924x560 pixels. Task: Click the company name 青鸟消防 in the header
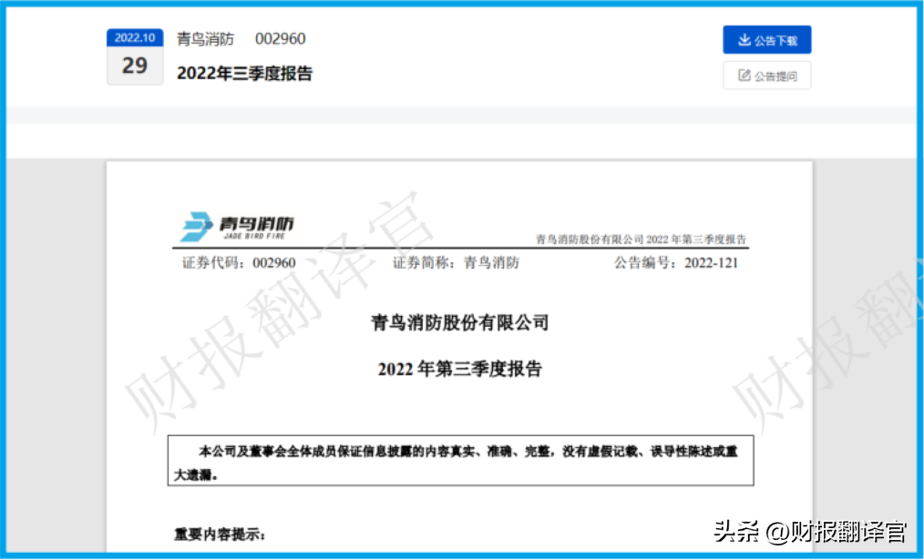pyautogui.click(x=206, y=39)
